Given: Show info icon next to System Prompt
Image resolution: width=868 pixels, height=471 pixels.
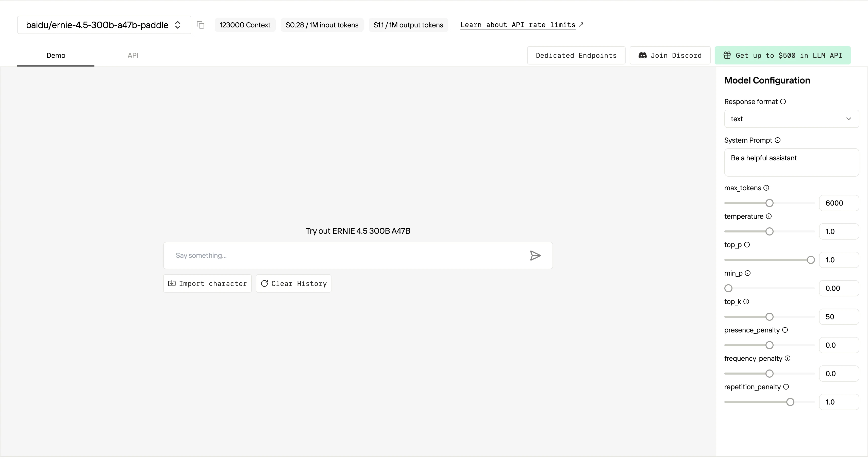Looking at the screenshot, I should click(x=778, y=140).
